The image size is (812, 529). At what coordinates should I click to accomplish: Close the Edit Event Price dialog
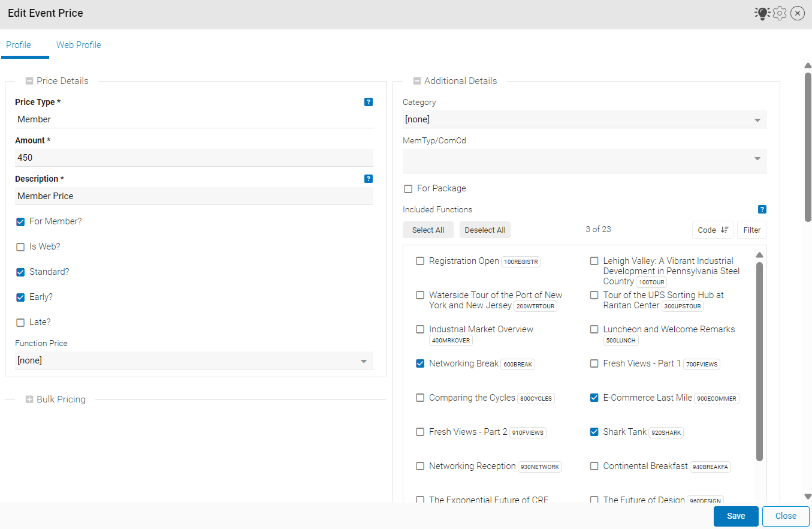coord(798,13)
